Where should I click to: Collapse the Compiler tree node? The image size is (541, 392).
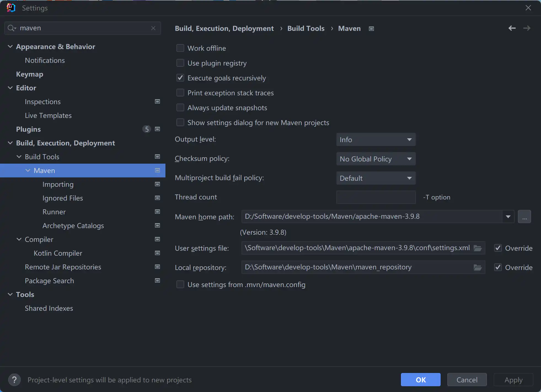pos(19,239)
